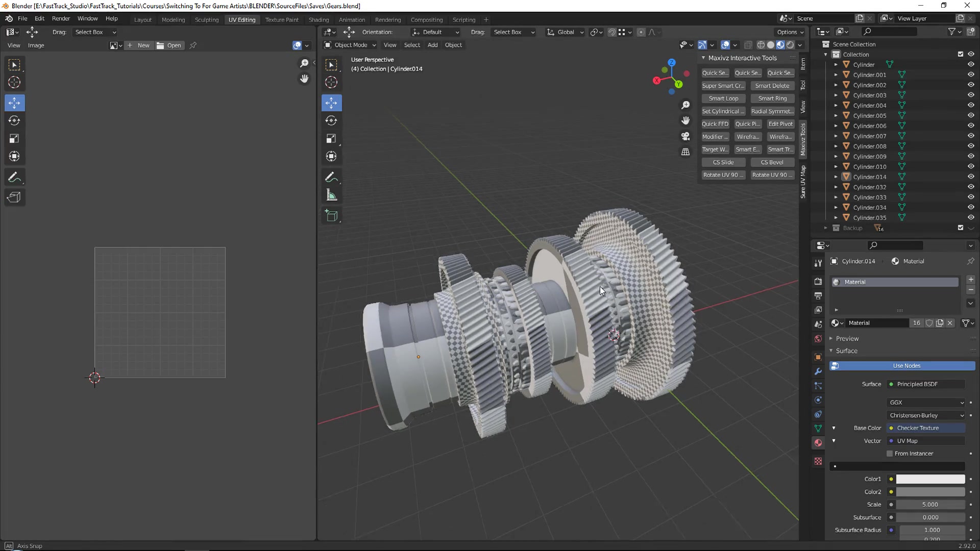Toggle Backup collection checkbox in outliner
The width and height of the screenshot is (980, 551).
(961, 228)
